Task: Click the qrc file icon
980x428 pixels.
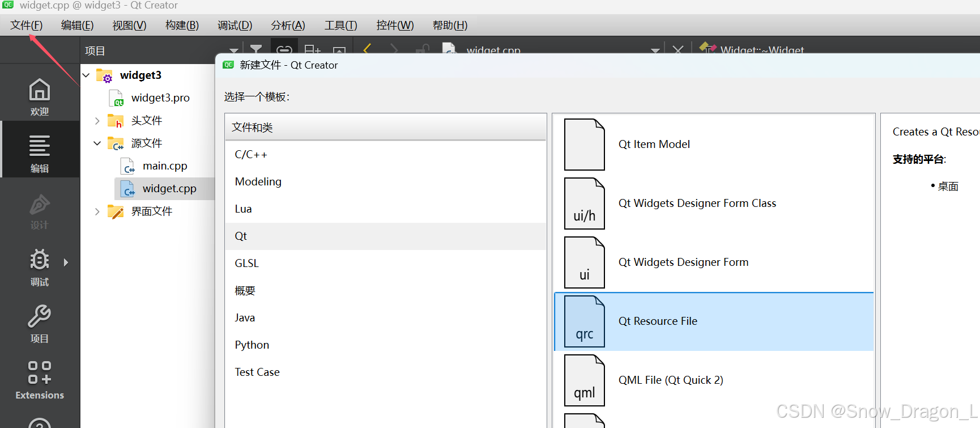Action: [x=585, y=321]
